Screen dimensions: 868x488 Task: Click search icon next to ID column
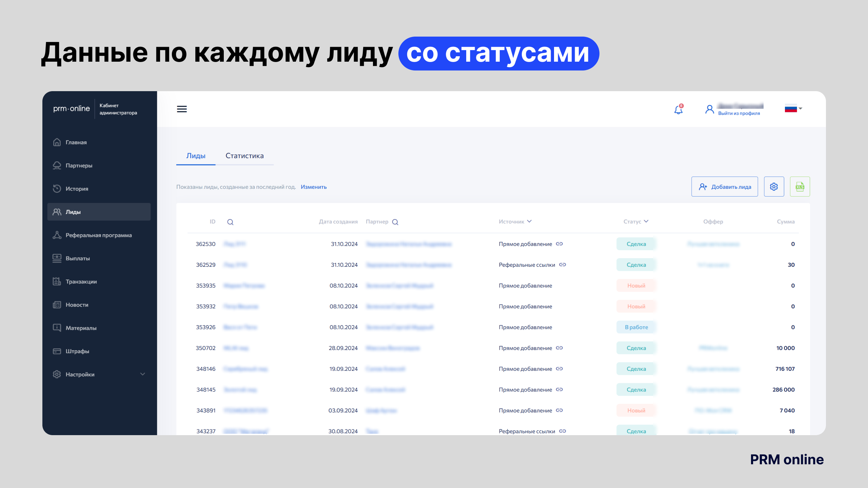point(230,222)
